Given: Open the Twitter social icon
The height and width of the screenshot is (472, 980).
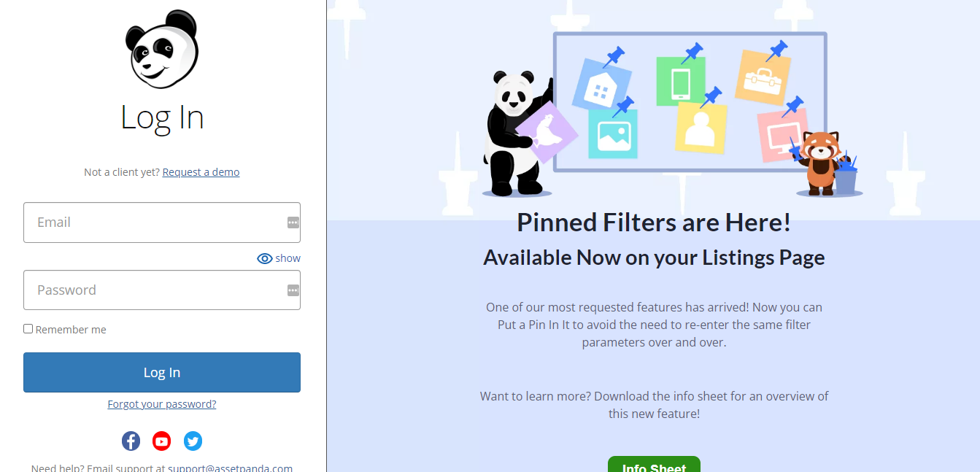Looking at the screenshot, I should click(193, 441).
